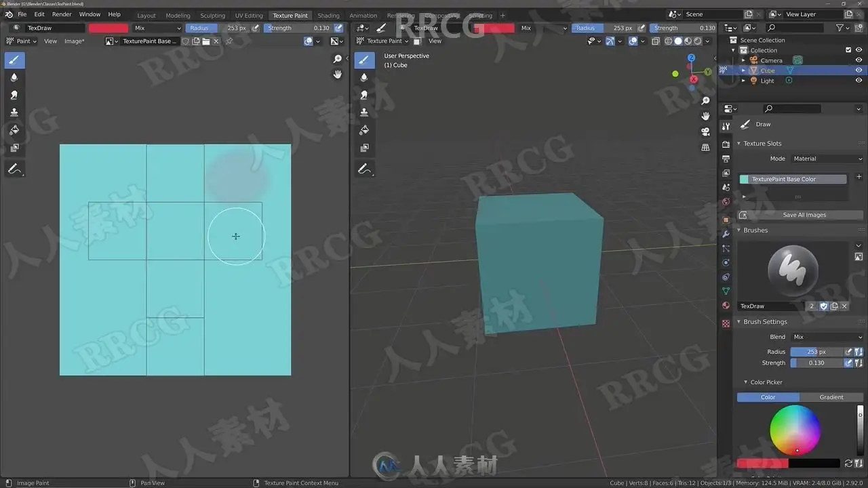Viewport: 868px width, 488px height.
Task: Uncheck the Collection exclude checkbox
Action: tap(848, 50)
